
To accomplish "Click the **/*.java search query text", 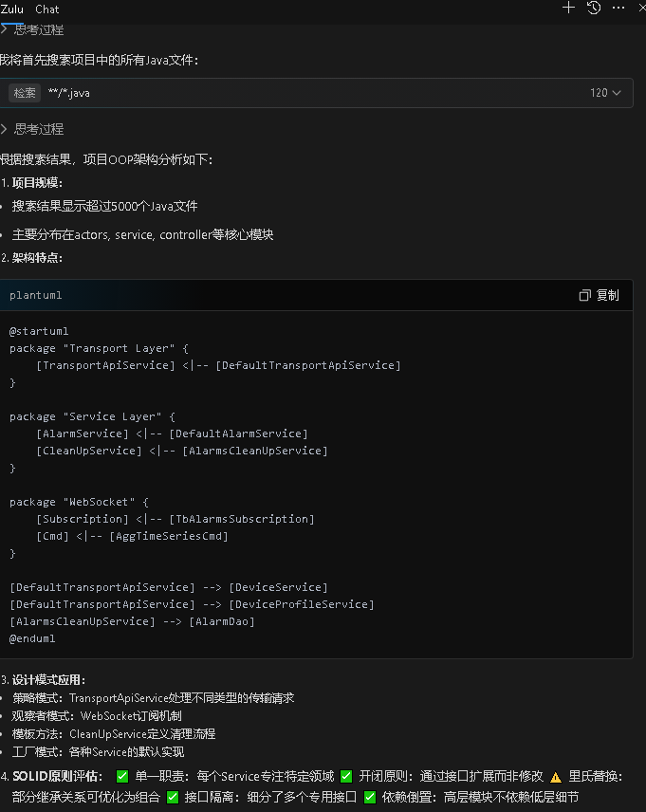I will click(69, 93).
